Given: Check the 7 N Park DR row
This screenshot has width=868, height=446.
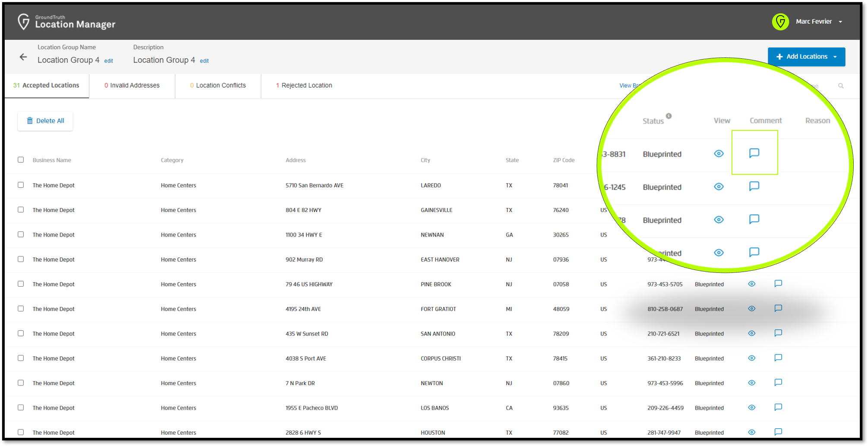Looking at the screenshot, I should [x=21, y=383].
